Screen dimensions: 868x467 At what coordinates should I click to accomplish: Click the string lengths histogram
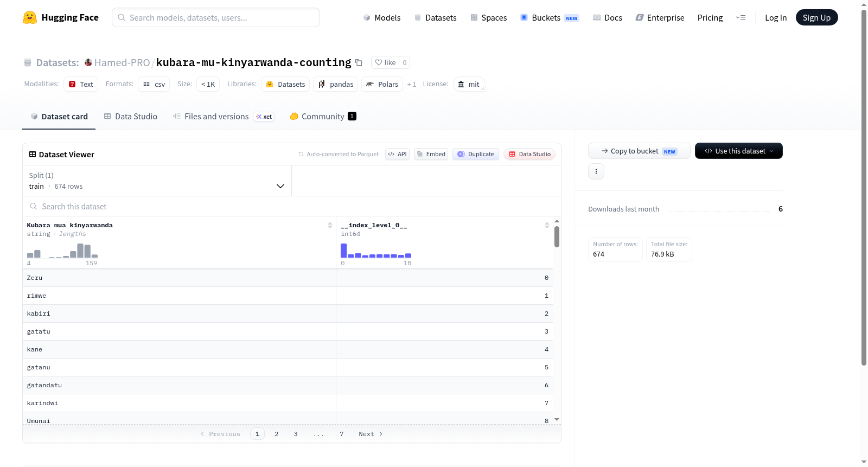(62, 251)
